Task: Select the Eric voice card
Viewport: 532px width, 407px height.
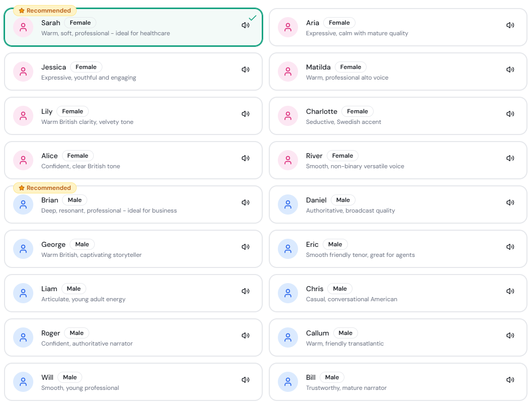Action: pyautogui.click(x=397, y=249)
